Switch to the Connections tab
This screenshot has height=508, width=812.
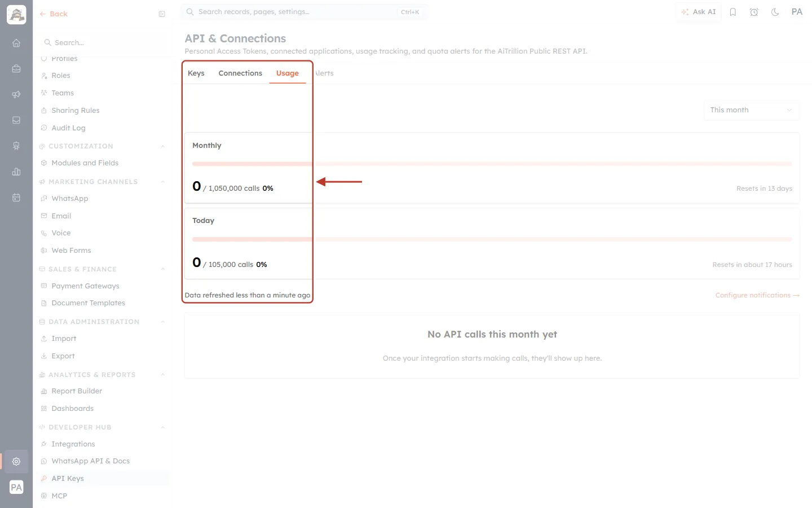point(240,73)
